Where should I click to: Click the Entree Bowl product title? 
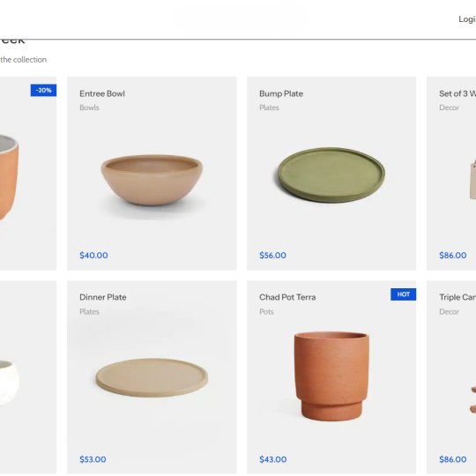[x=102, y=93]
